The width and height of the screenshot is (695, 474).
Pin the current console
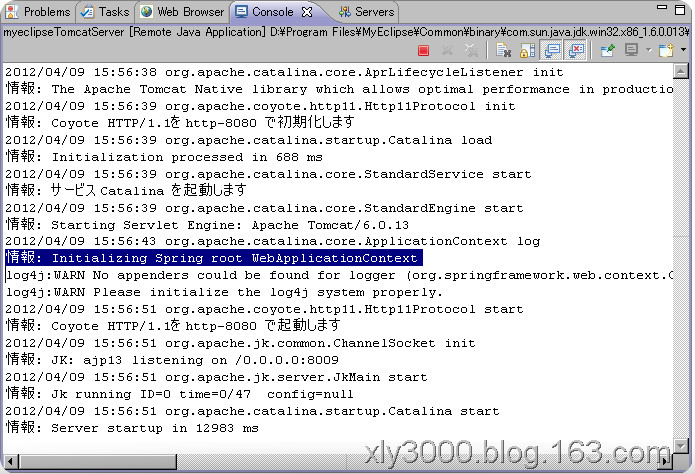(608, 51)
